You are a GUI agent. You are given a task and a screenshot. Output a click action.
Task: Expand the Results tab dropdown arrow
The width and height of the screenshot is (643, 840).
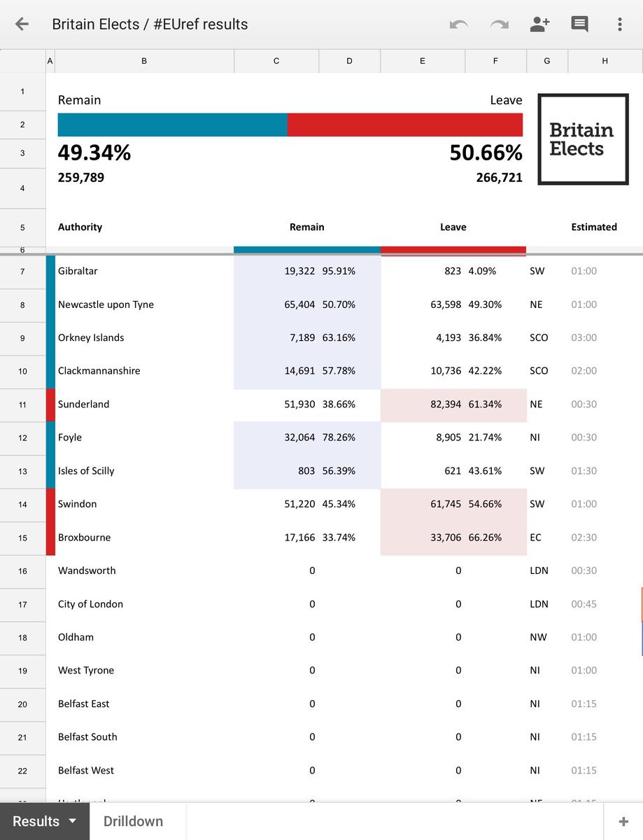pyautogui.click(x=73, y=821)
